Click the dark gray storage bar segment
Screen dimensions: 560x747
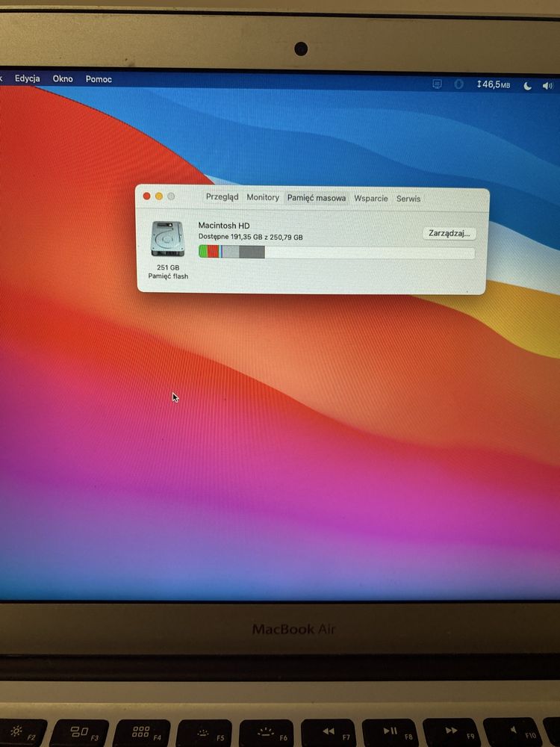pyautogui.click(x=252, y=252)
